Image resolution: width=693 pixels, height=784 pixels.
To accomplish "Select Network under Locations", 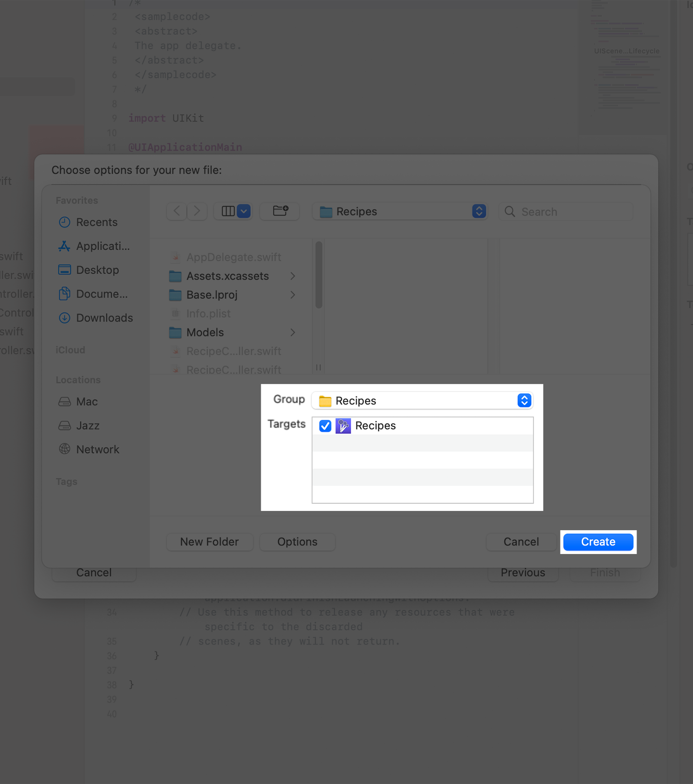I will coord(97,450).
